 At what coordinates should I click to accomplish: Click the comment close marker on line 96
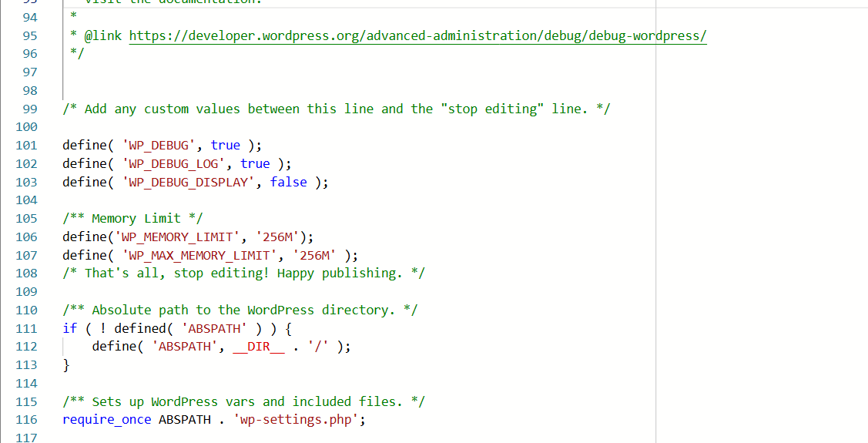coord(77,54)
